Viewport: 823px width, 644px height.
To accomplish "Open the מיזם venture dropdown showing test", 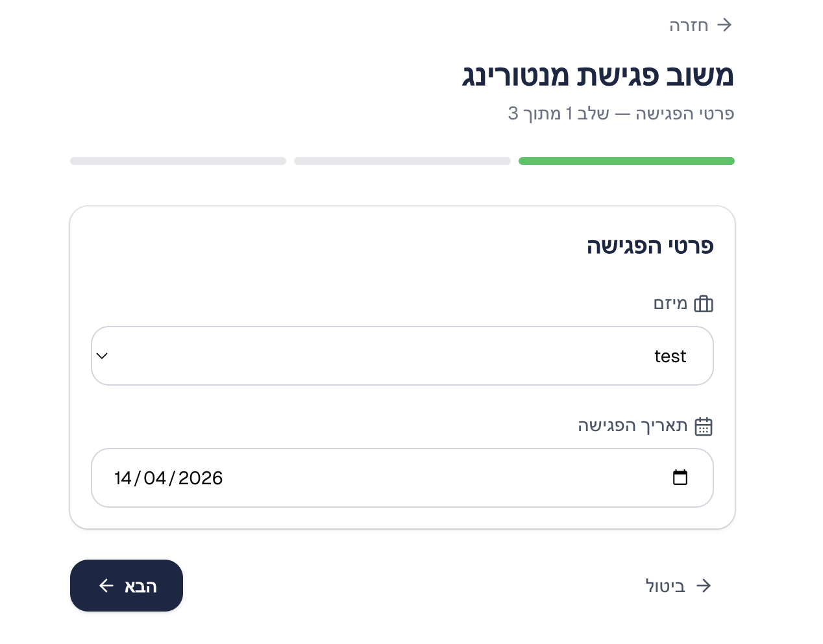I will coord(402,356).
